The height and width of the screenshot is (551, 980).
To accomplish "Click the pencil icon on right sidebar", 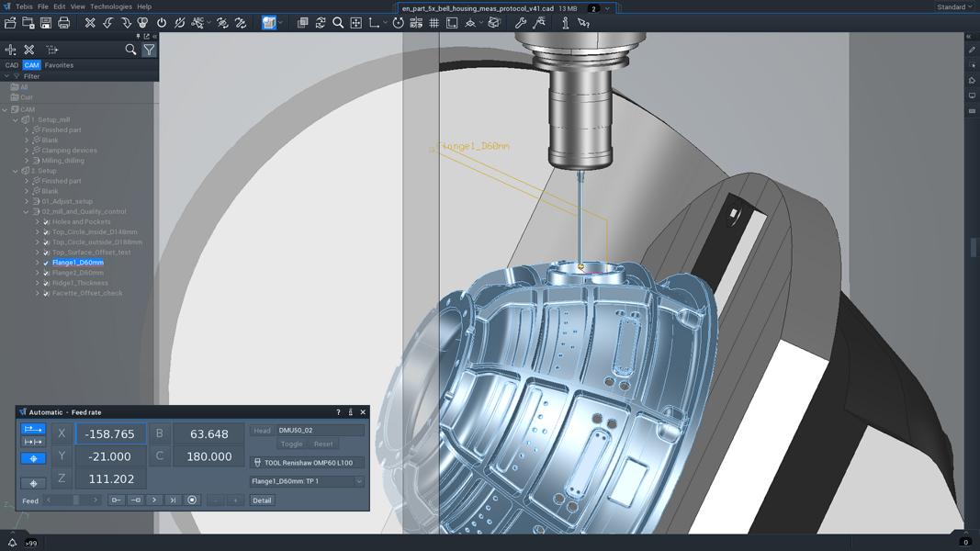I will 972,50.
